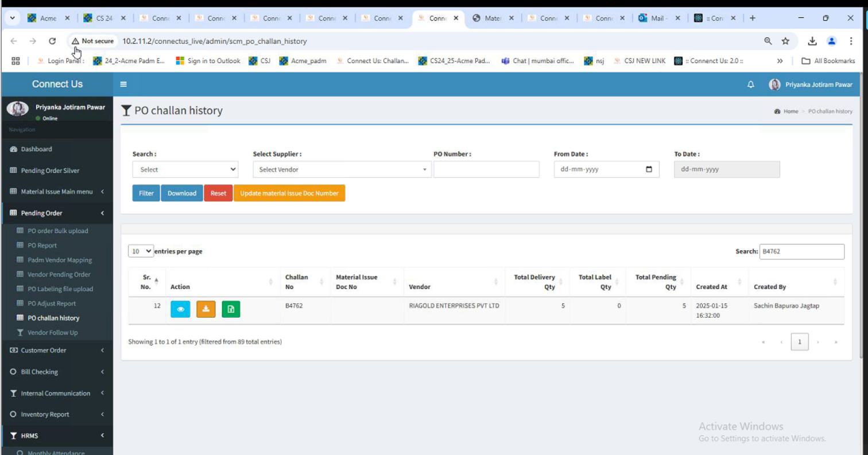Sort table by Created By column
The image size is (868, 455).
pos(796,282)
